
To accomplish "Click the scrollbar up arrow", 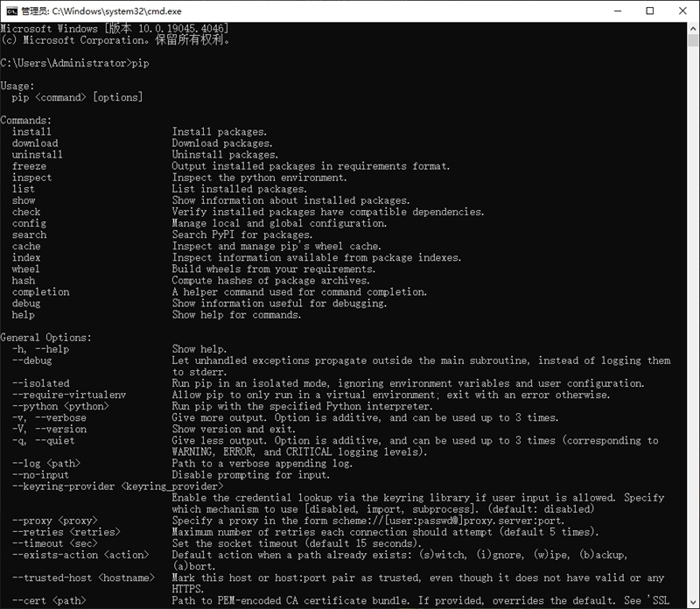I will tap(693, 28).
